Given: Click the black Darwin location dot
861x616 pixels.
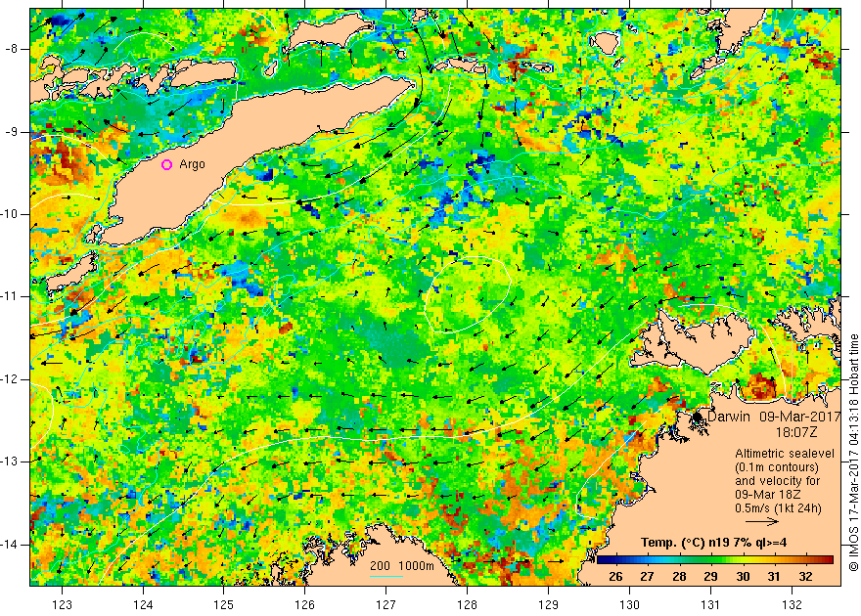Looking at the screenshot, I should [697, 418].
